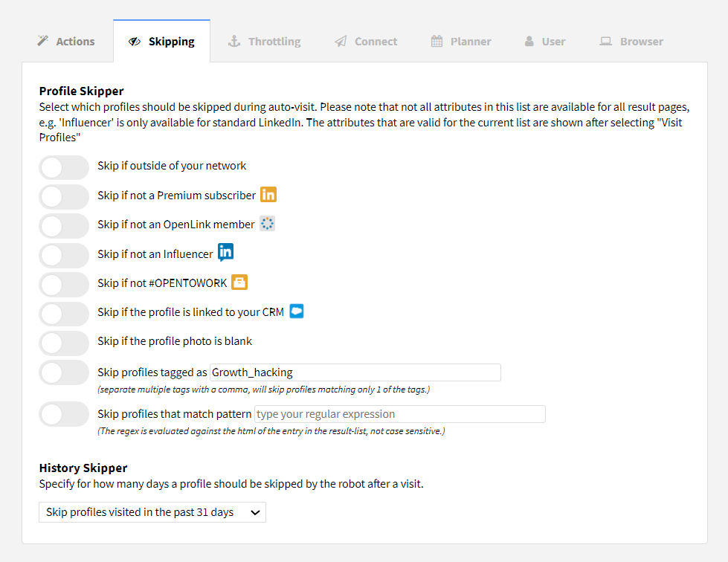Click the anchor icon on the Throttling tab
Screen dimensions: 728x562
click(x=233, y=42)
